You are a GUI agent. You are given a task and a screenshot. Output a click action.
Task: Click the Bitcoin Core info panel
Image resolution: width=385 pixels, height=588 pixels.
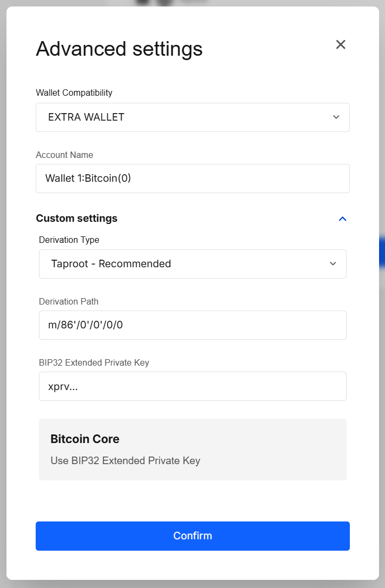pos(192,449)
